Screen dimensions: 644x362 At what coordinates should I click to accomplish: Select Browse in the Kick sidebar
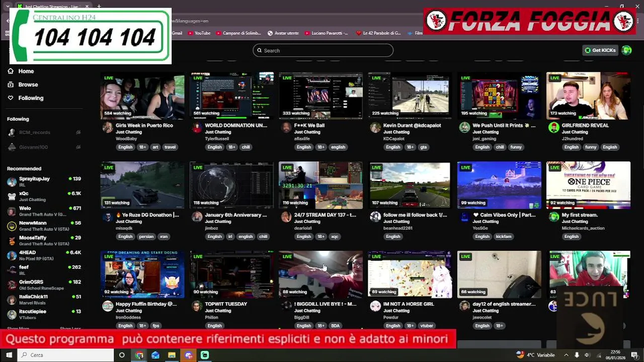click(28, 84)
